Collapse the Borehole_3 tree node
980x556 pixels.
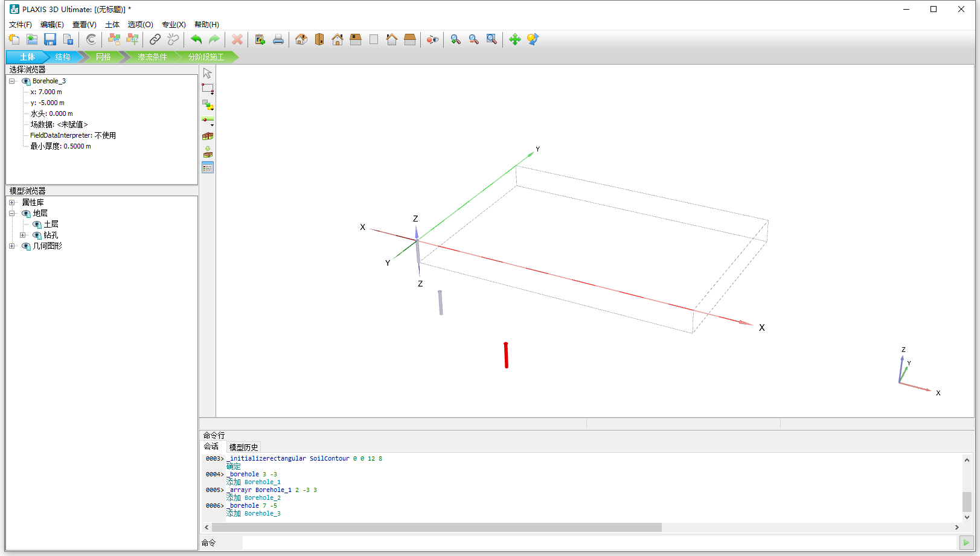[x=12, y=81]
